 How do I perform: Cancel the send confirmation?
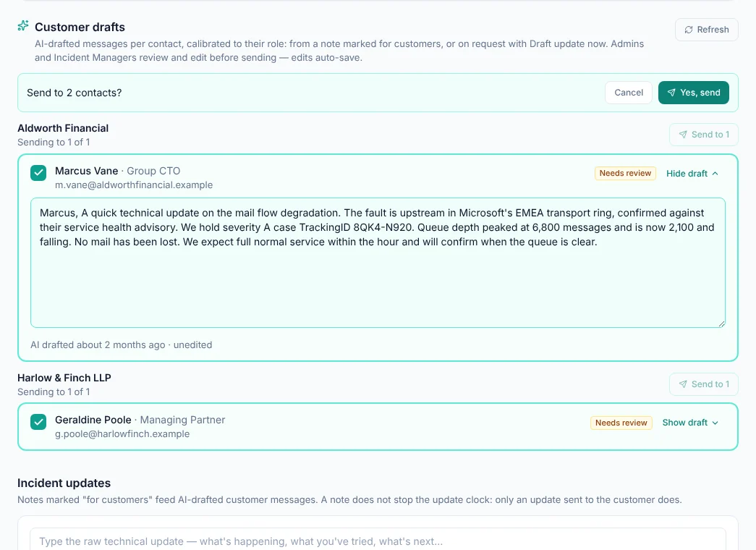tap(628, 93)
